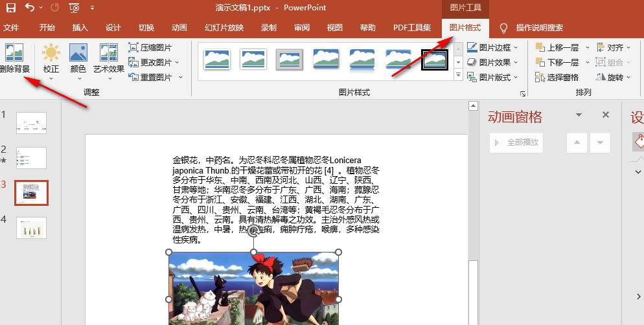Expand the 上移一层 dropdown arrow
The width and height of the screenshot is (644, 325).
(588, 48)
